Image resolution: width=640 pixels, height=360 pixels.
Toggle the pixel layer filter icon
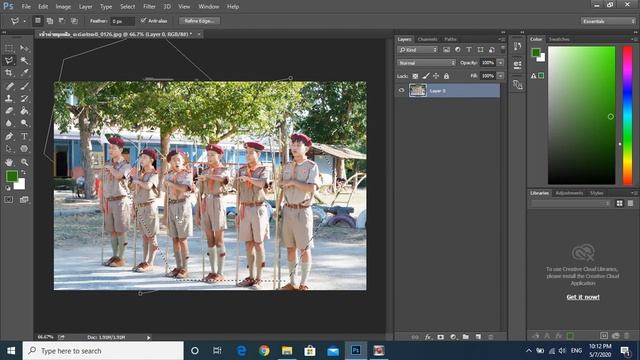tap(446, 50)
